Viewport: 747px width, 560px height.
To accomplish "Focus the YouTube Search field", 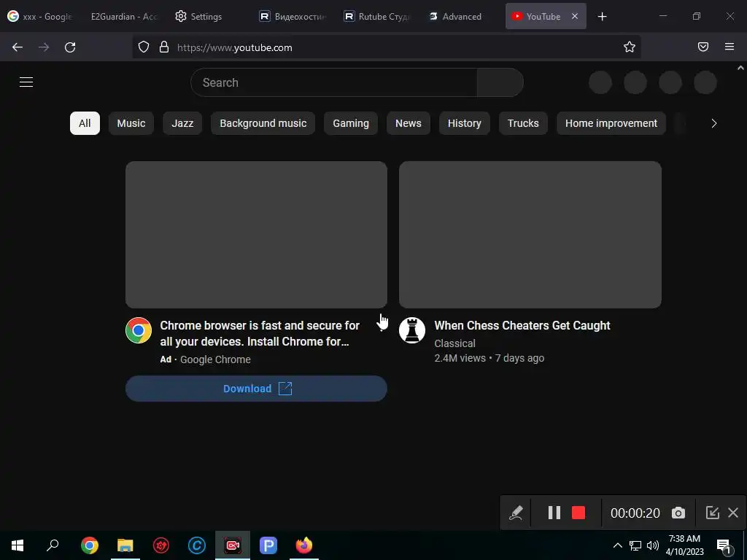I will 334,82.
